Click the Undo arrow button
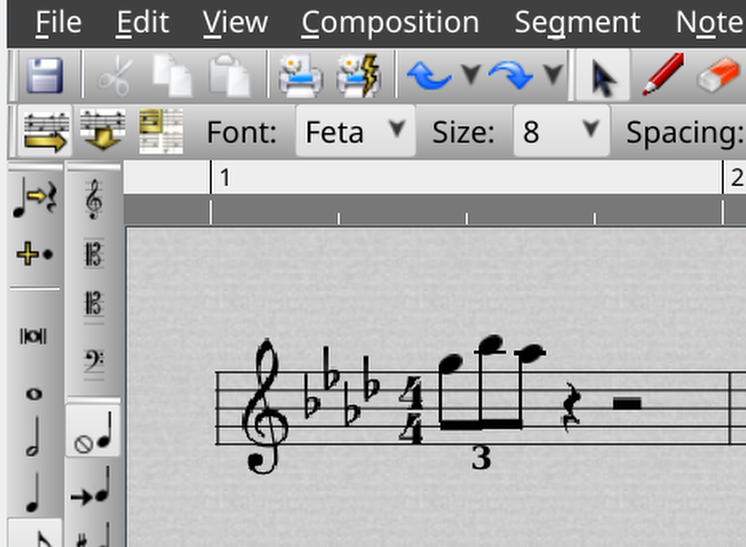 tap(430, 76)
